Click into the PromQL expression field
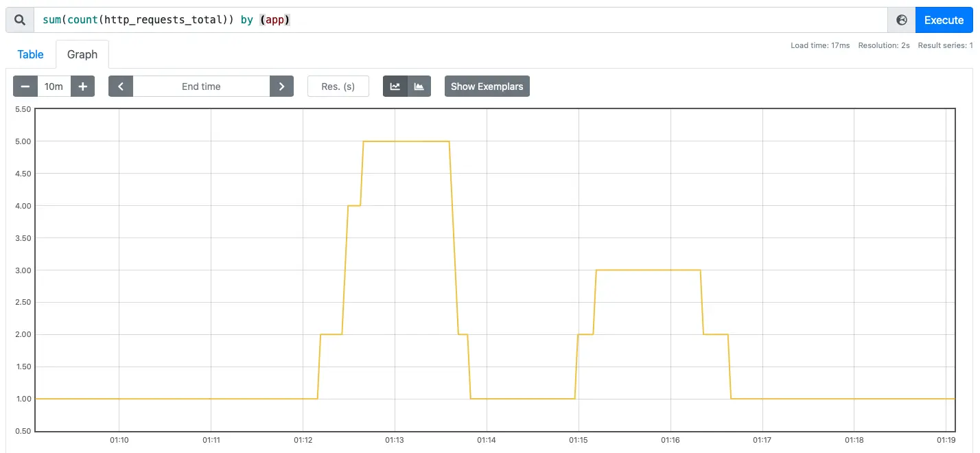Screen dimensions: 980x453 [460, 21]
